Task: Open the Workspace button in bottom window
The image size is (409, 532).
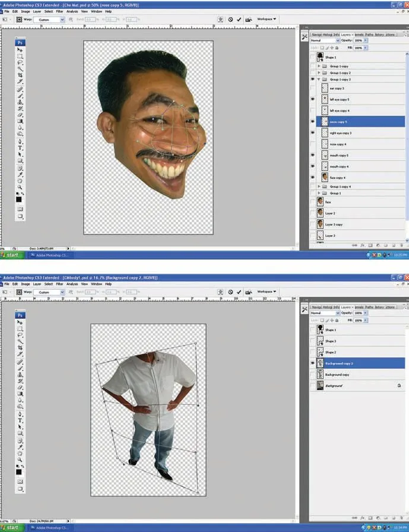Action: coord(267,292)
